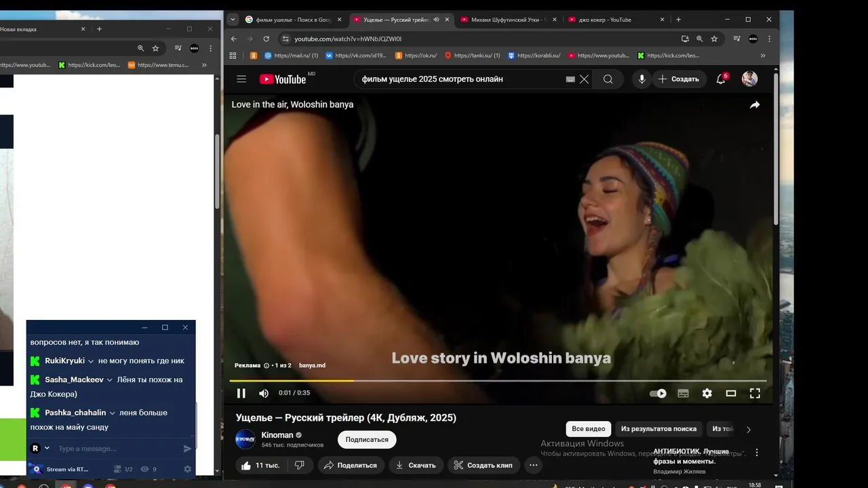Image resolution: width=868 pixels, height=488 pixels.
Task: Open on-screen keyboard icon in search box
Action: pyautogui.click(x=570, y=79)
